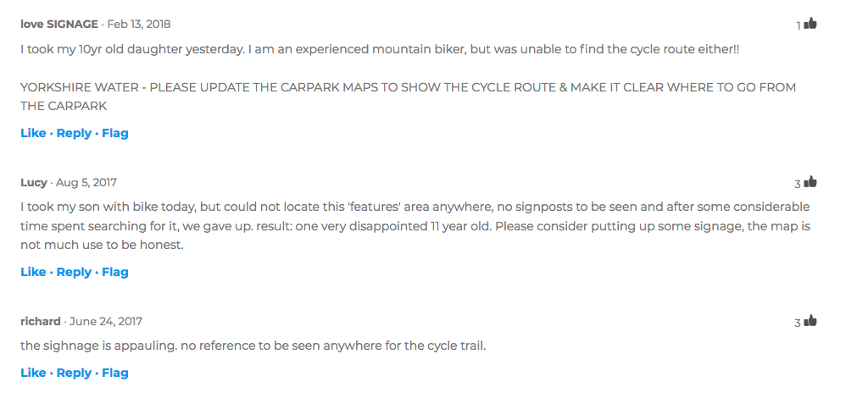The height and width of the screenshot is (393, 868).
Task: Click thumbs-up icon on Lucy's comment
Action: pyautogui.click(x=810, y=182)
